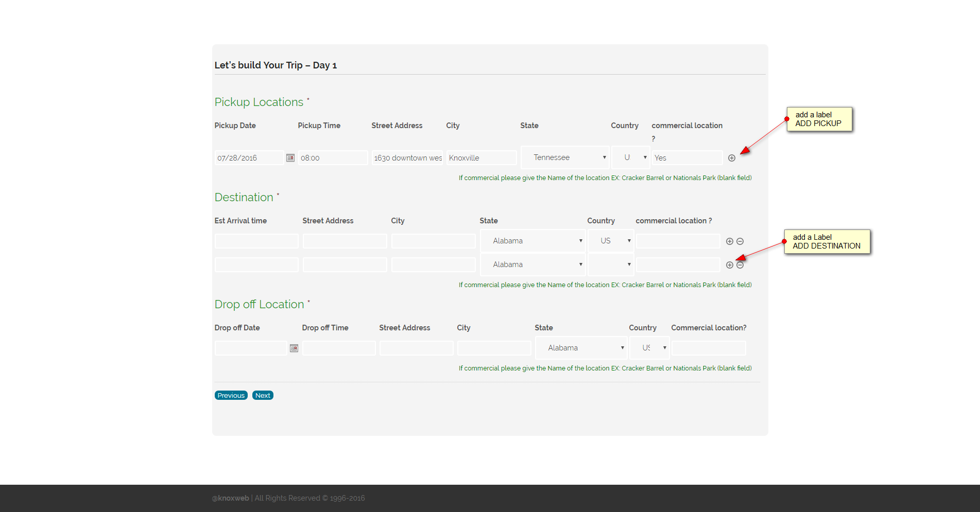The width and height of the screenshot is (980, 512).
Task: Open the pickup Country dropdown
Action: click(x=631, y=157)
